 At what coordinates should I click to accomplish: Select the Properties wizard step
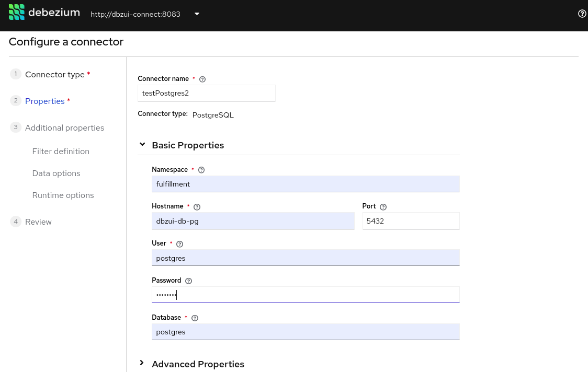(x=45, y=101)
